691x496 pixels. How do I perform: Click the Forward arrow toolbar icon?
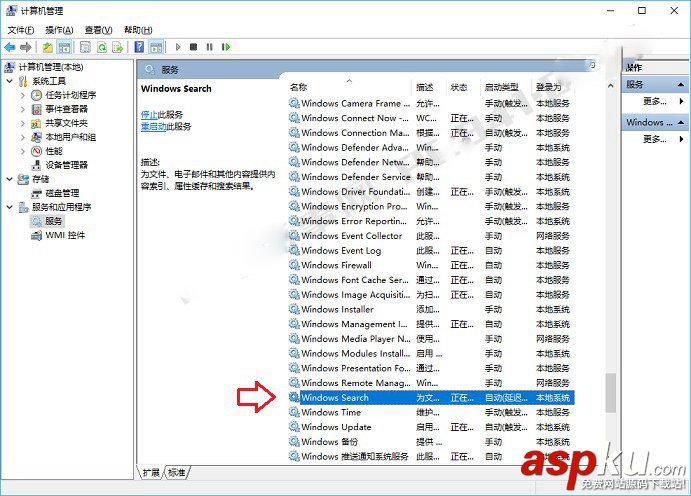coord(26,47)
